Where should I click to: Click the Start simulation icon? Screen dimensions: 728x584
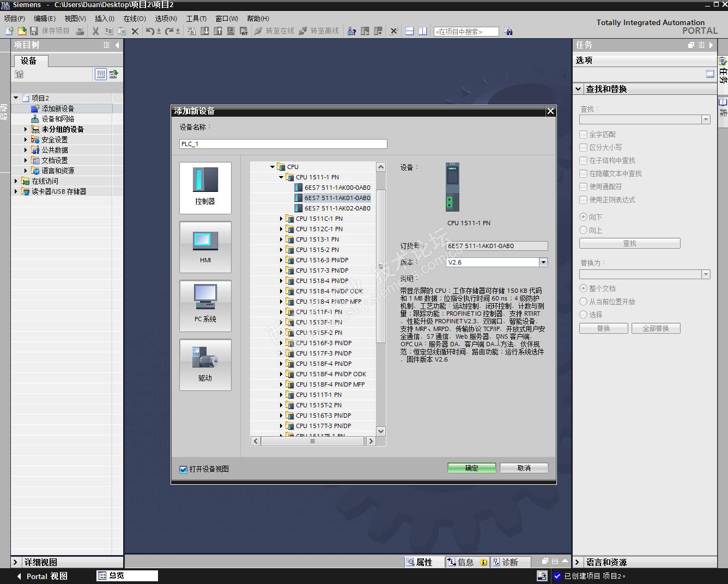tap(231, 31)
